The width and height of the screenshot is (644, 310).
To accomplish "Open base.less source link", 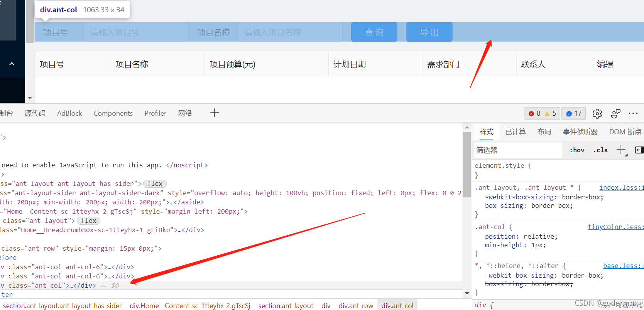I will 623,266.
